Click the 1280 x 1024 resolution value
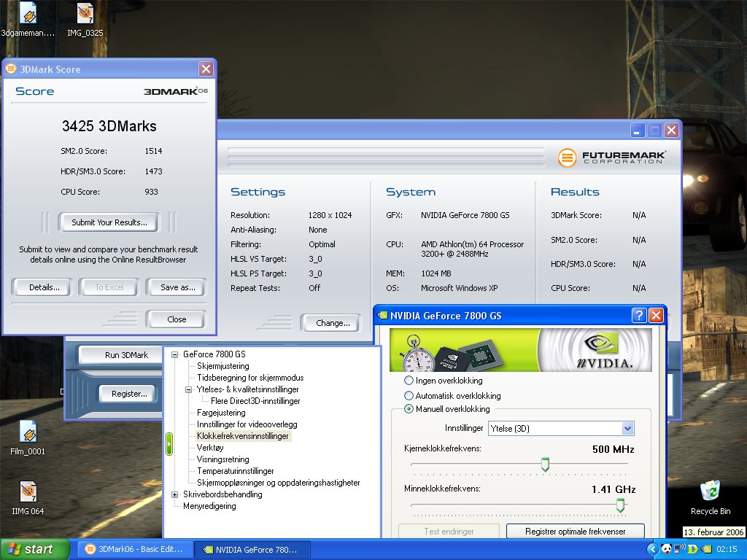The image size is (747, 560). (x=330, y=215)
